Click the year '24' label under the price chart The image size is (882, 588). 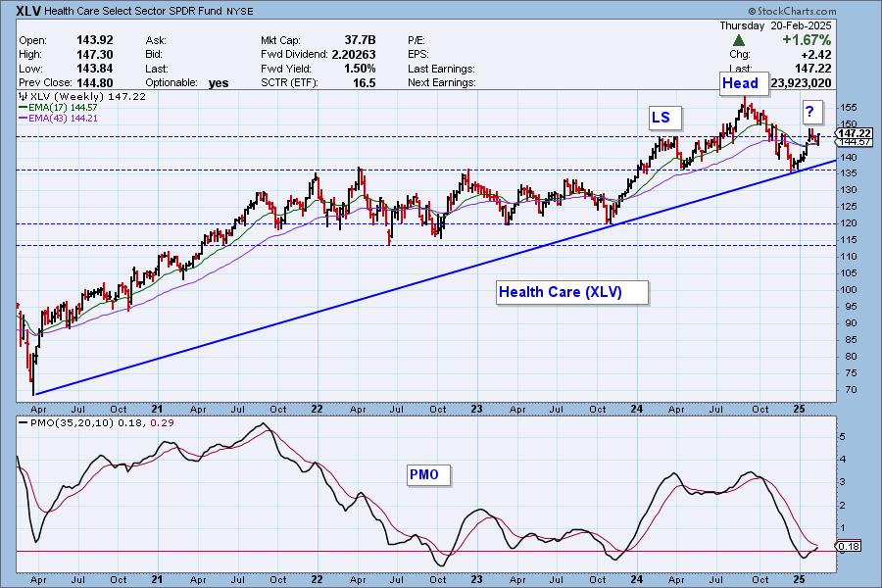pos(637,409)
